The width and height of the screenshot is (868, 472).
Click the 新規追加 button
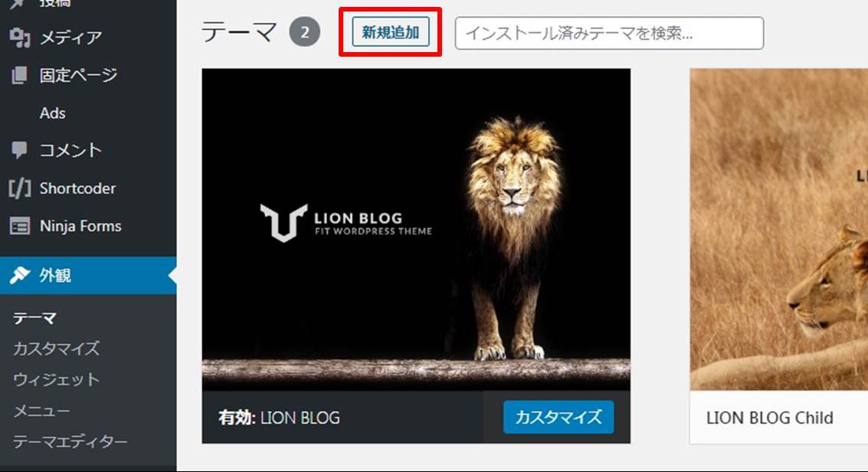(x=390, y=32)
